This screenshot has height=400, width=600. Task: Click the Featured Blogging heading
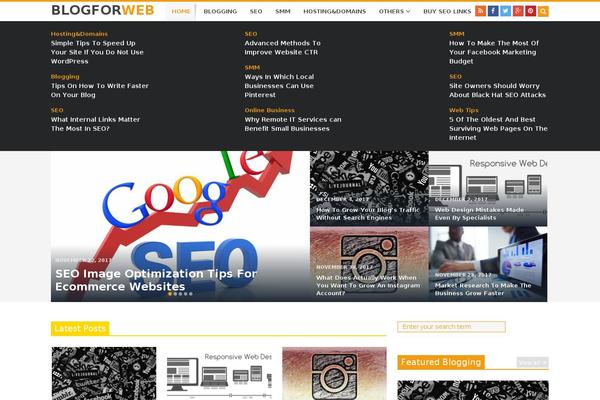(441, 362)
